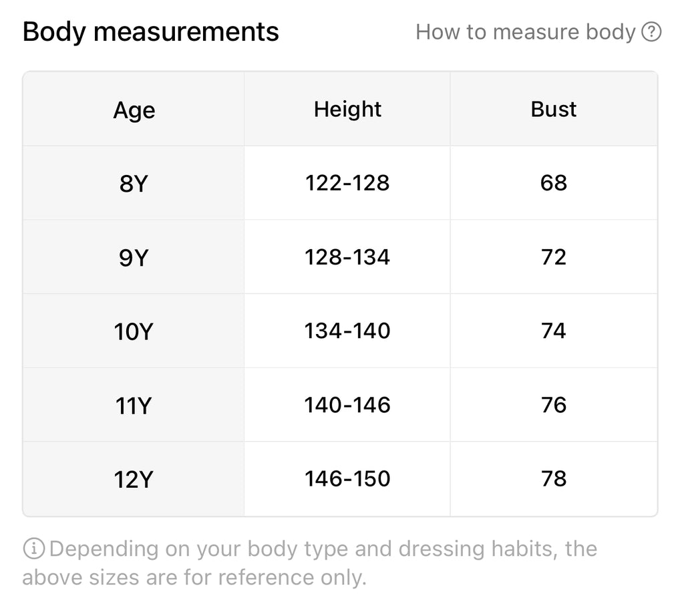Select the Height column header
684x616 pixels.
[347, 109]
